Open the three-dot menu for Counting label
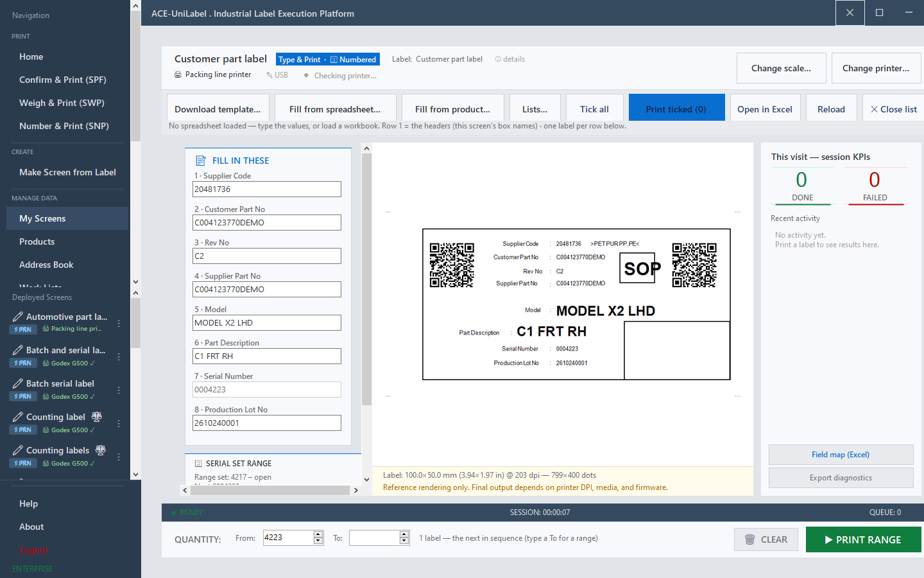The image size is (924, 578). (x=119, y=423)
